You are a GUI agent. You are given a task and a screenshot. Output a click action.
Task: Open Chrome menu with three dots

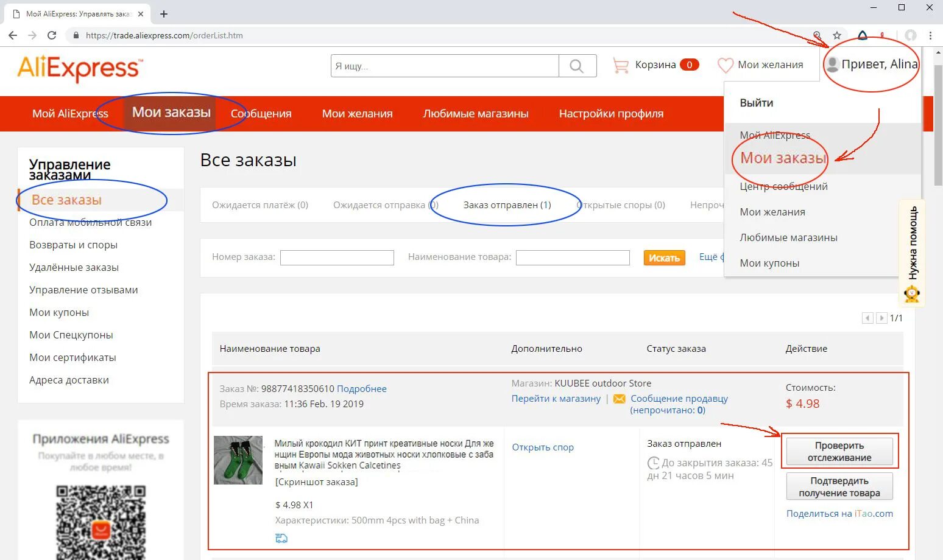point(930,35)
